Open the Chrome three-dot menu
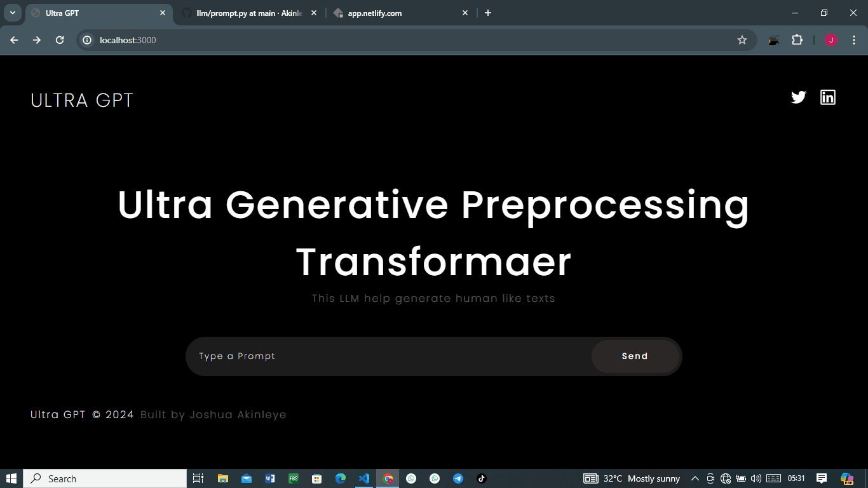This screenshot has width=868, height=488. [x=853, y=40]
